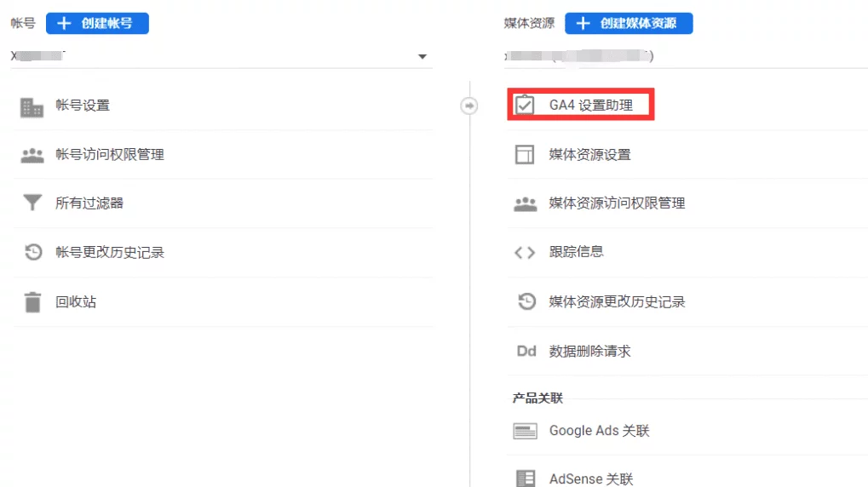Click the 帐号更改历史记录 clock icon
The height and width of the screenshot is (487, 868).
coord(33,252)
